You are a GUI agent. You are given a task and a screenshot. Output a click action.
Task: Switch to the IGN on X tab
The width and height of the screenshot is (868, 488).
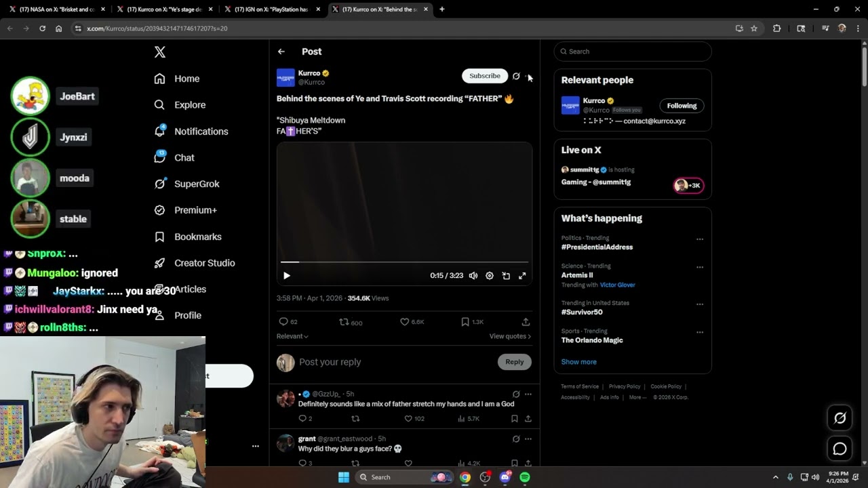271,9
